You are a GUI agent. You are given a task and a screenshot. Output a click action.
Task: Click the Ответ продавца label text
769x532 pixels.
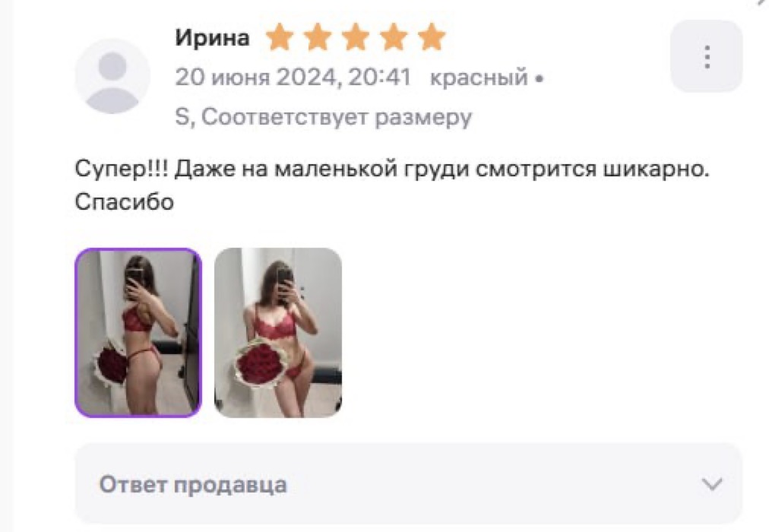coord(193,485)
